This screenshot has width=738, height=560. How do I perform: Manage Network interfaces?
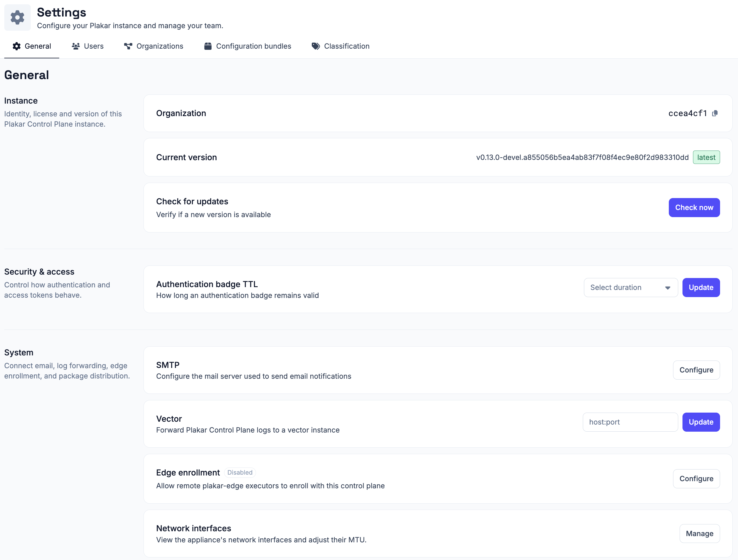pos(700,534)
